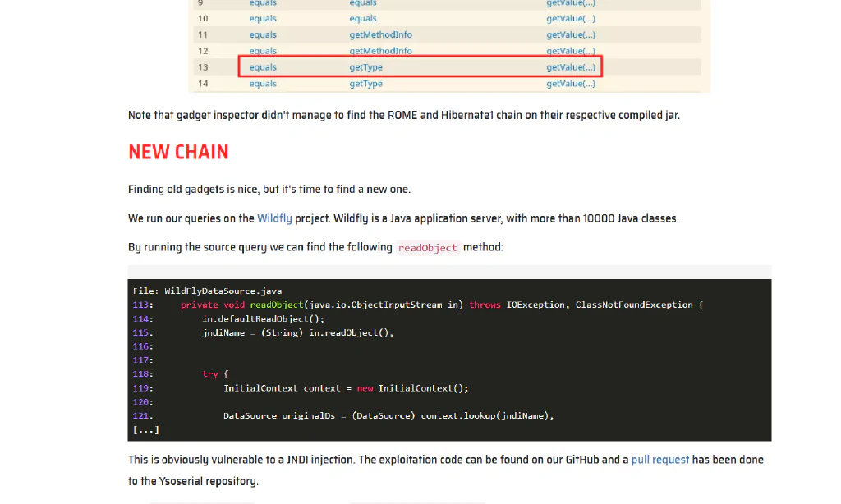Click 'to the Ysoserial repository.' text
The height and width of the screenshot is (504, 841).
click(193, 481)
